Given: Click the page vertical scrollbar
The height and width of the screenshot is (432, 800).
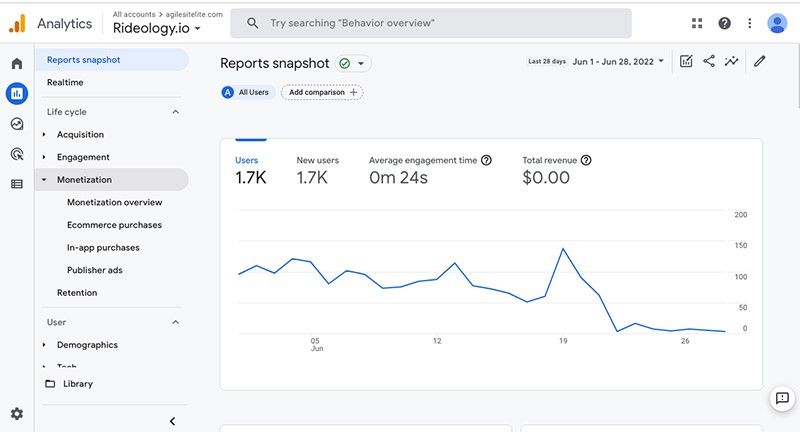Looking at the screenshot, I should click(x=798, y=77).
